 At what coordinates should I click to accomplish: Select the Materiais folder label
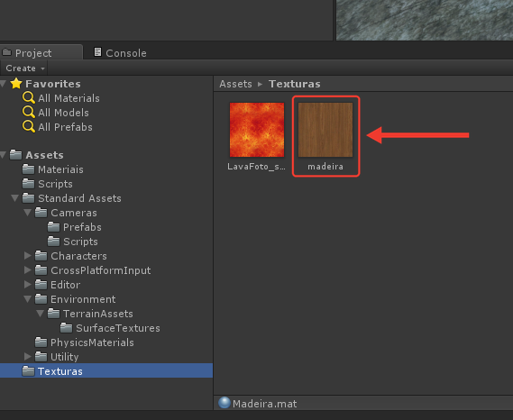[60, 169]
